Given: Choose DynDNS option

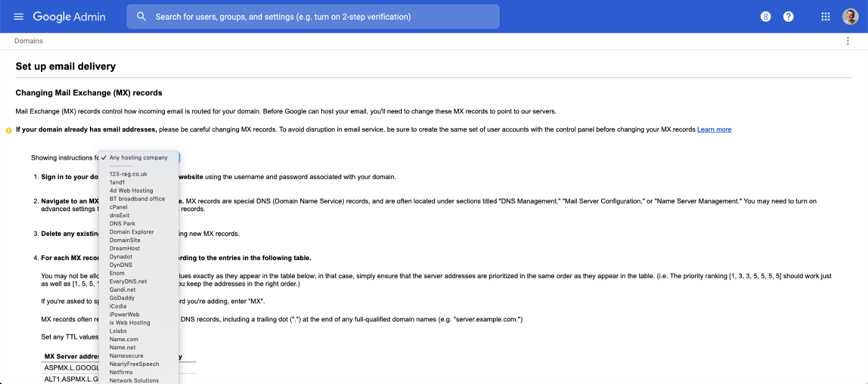Looking at the screenshot, I should coord(121,265).
